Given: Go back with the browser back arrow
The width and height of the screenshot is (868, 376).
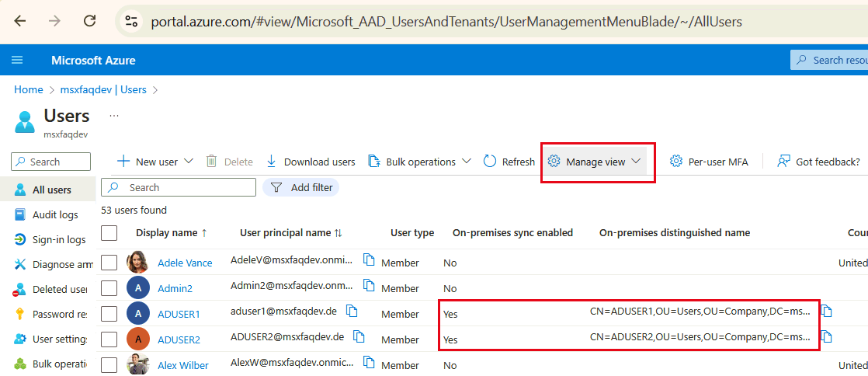Looking at the screenshot, I should pos(20,21).
